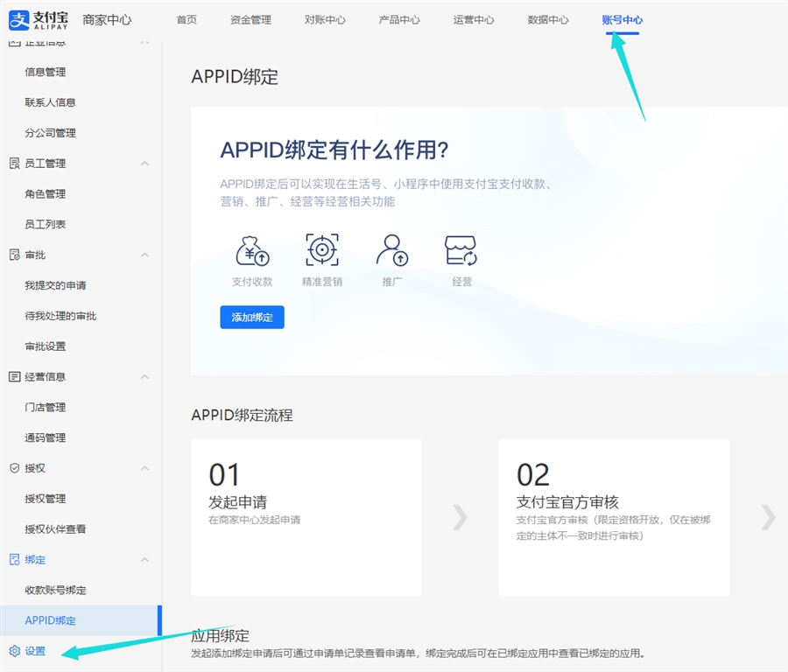788x672 pixels.
Task: Click the APPID绑定流程 heading
Action: click(x=242, y=415)
